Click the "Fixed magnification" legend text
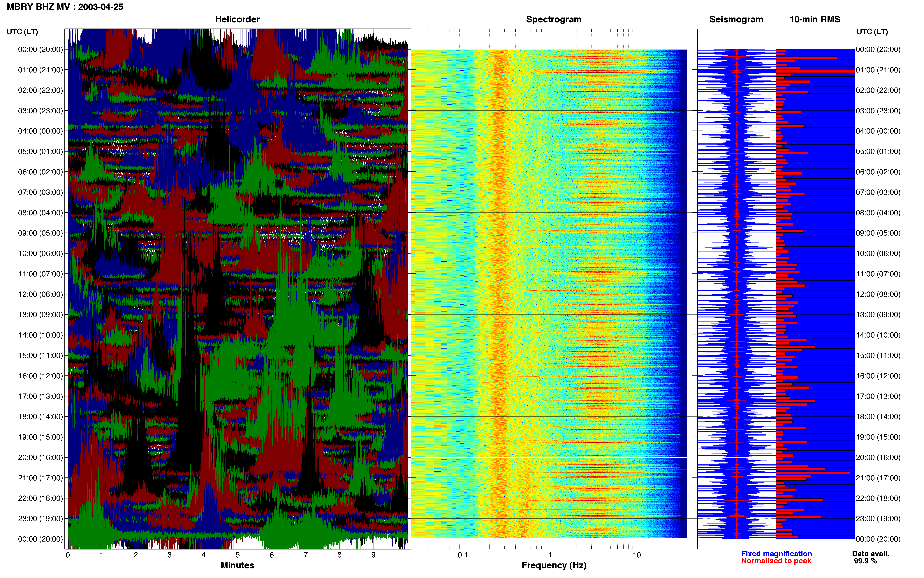924x578 pixels. 776,554
